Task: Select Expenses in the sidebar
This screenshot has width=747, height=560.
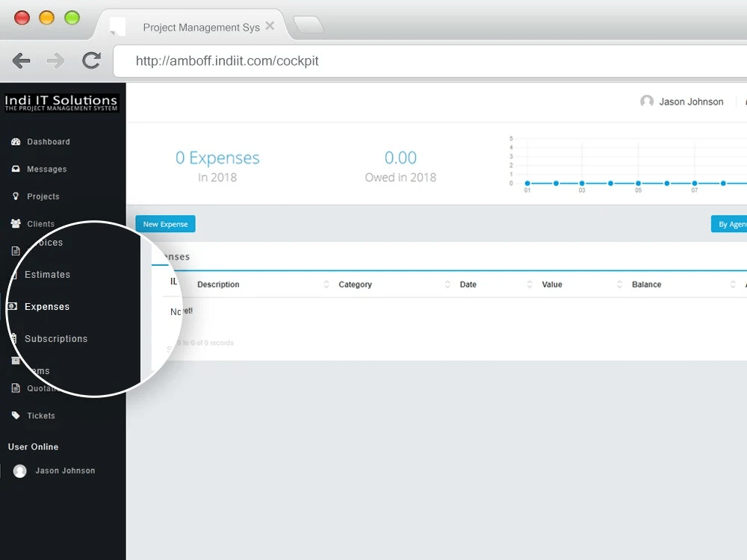Action: (x=46, y=307)
